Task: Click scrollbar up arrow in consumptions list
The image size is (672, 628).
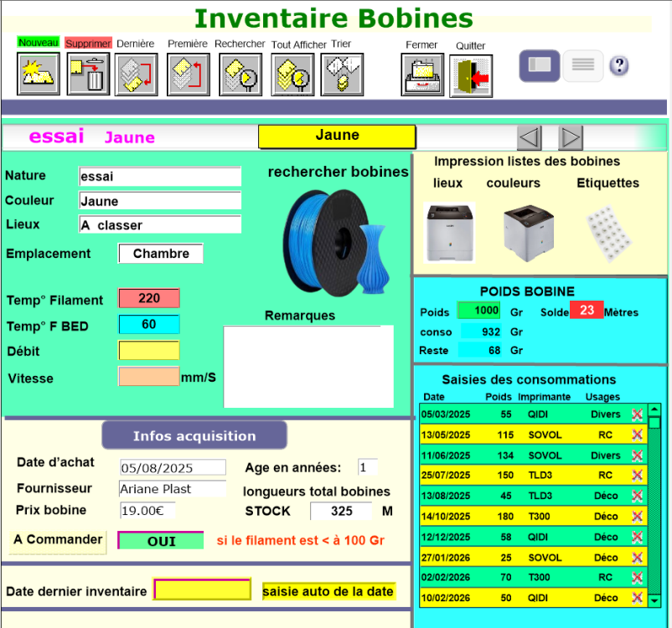Action: pyautogui.click(x=654, y=410)
